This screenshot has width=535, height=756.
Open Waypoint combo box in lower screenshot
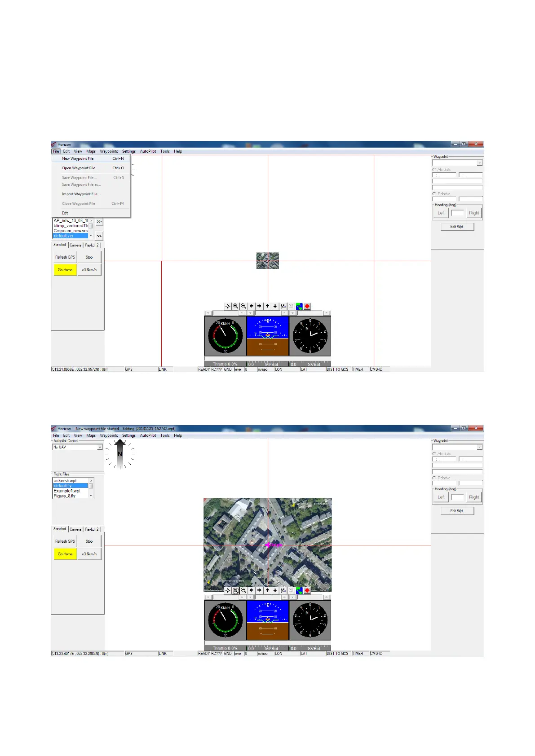pos(457,447)
